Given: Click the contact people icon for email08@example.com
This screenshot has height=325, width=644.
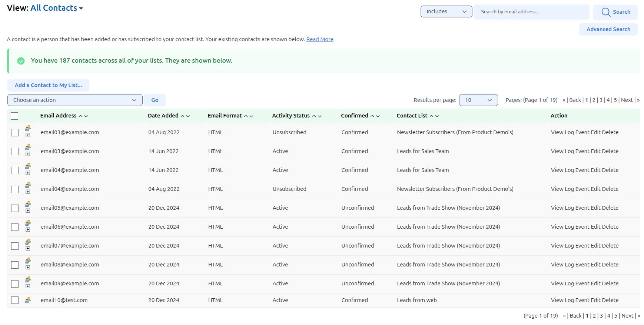Looking at the screenshot, I should (x=28, y=261).
